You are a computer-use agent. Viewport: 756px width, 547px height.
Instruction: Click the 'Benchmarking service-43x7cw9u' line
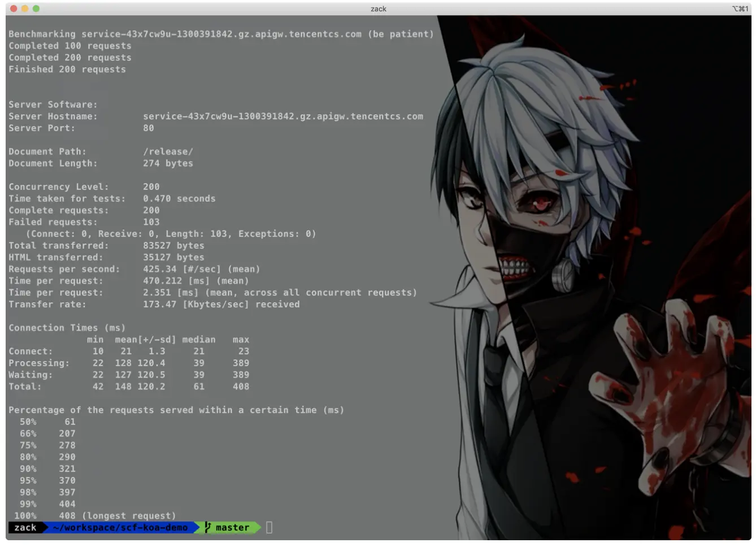point(221,34)
